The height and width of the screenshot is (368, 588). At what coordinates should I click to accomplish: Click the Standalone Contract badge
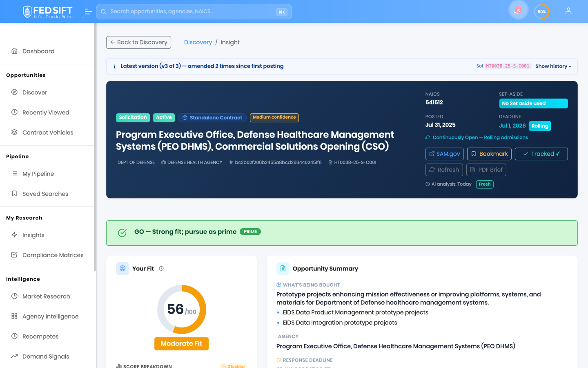(x=212, y=118)
